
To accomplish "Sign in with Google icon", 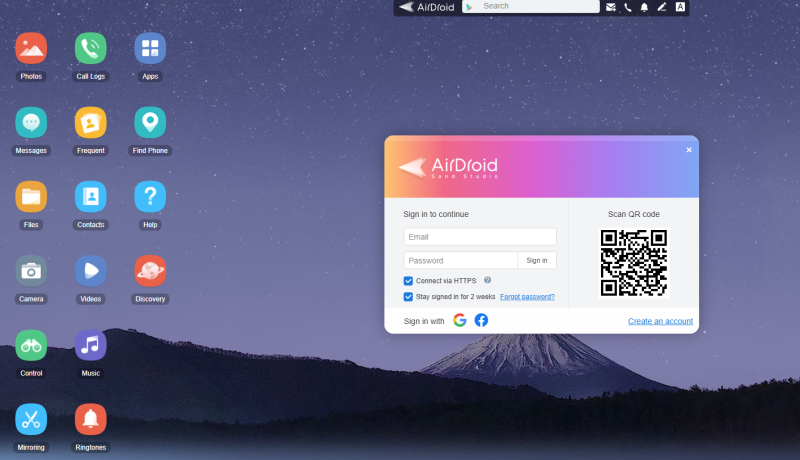I will [x=460, y=320].
